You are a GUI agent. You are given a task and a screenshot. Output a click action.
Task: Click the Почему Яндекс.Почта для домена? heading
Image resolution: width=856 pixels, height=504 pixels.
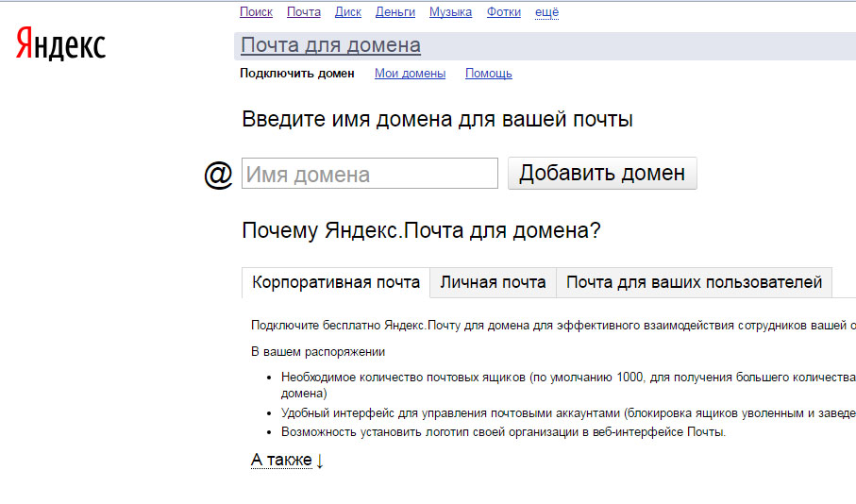421,230
